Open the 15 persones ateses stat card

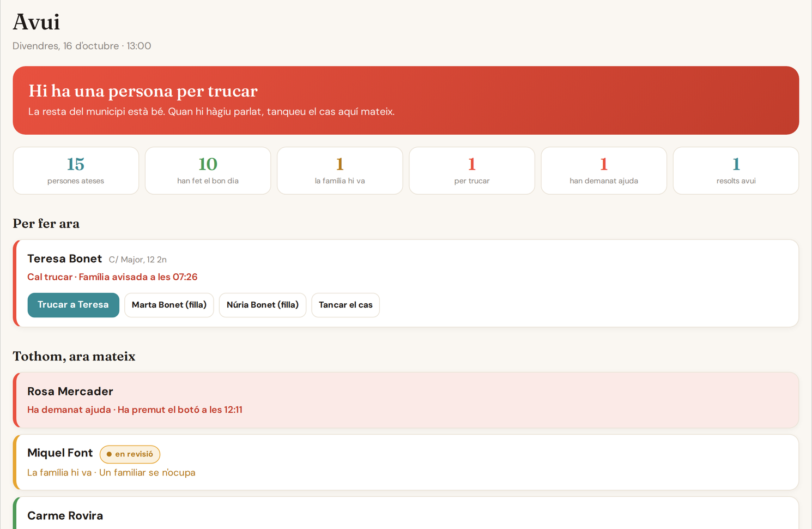pyautogui.click(x=76, y=171)
